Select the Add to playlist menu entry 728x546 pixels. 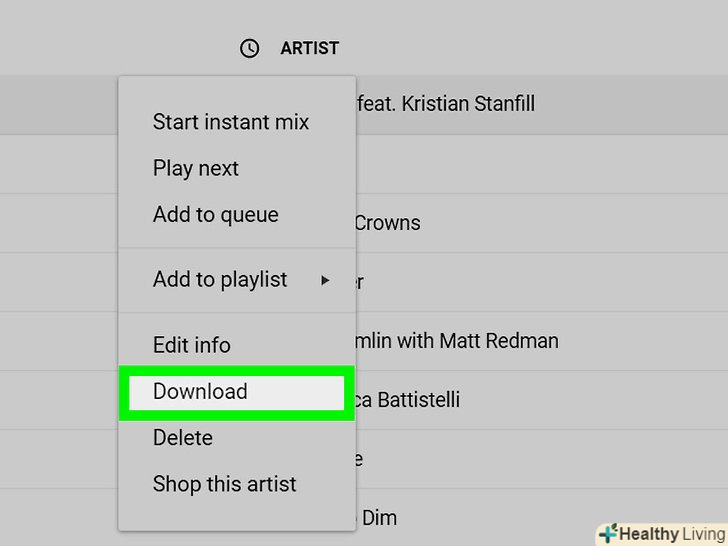220,280
